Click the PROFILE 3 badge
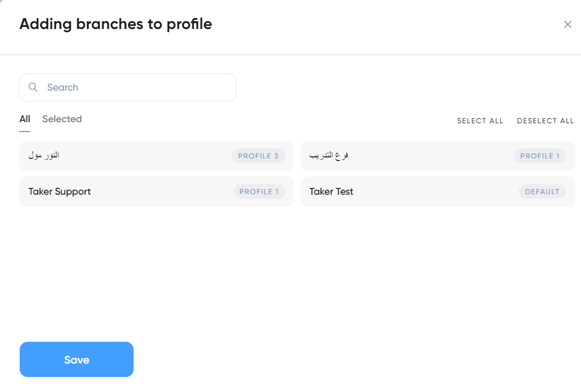This screenshot has width=581, height=392. (258, 156)
